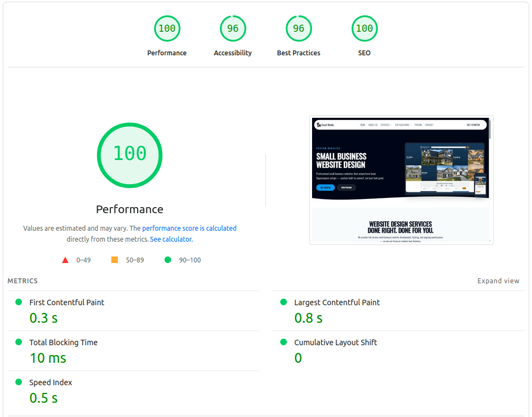Select CONTACT in the preview navigation bar

point(429,125)
